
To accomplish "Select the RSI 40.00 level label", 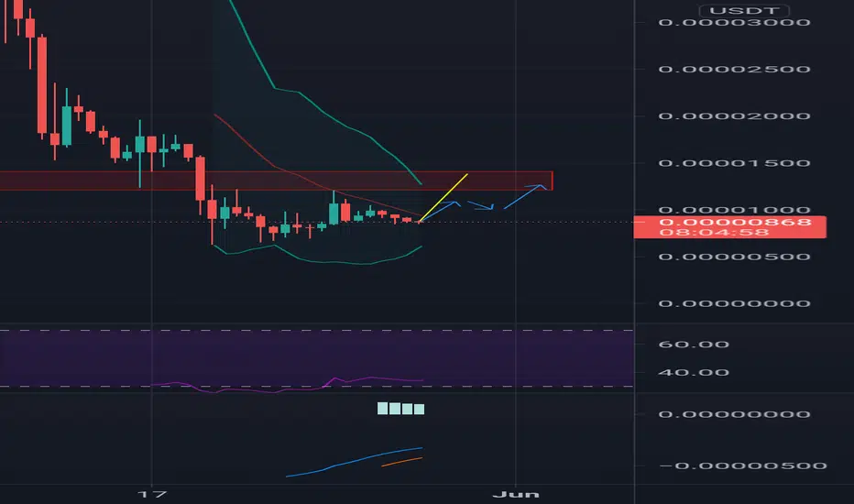I will [x=694, y=373].
